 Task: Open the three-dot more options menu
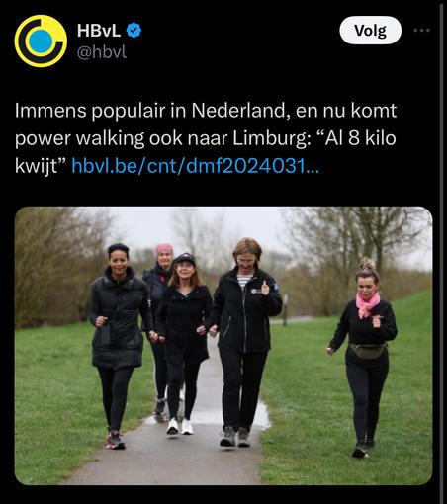422,31
